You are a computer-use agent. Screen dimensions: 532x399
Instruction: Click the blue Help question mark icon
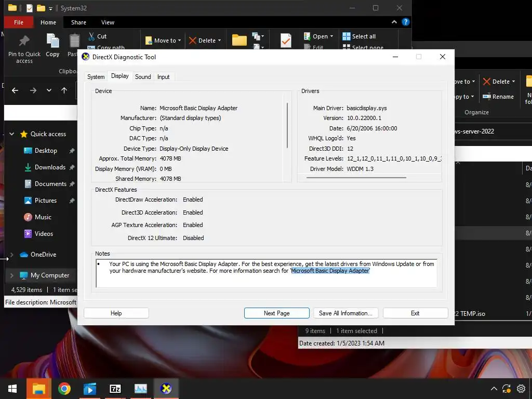[405, 22]
